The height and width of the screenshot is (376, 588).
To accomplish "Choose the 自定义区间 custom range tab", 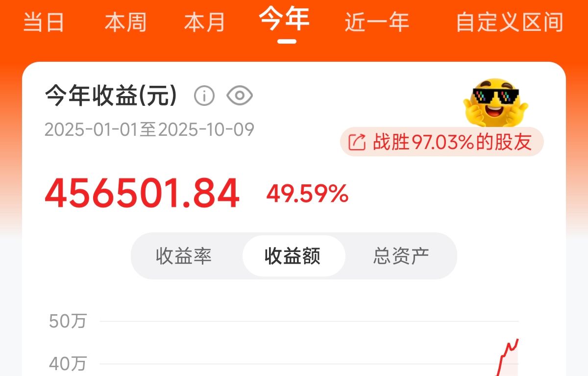I will [510, 23].
